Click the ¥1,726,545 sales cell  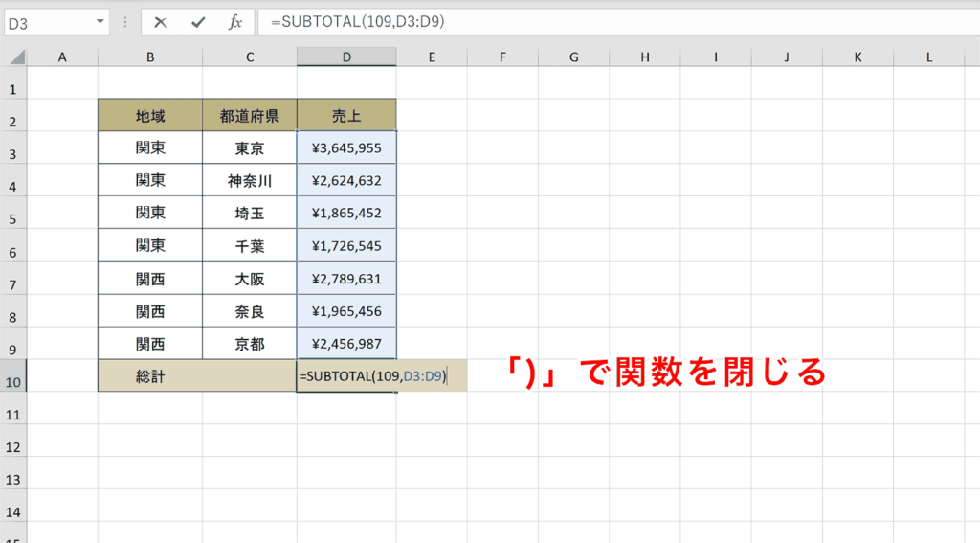tap(346, 246)
